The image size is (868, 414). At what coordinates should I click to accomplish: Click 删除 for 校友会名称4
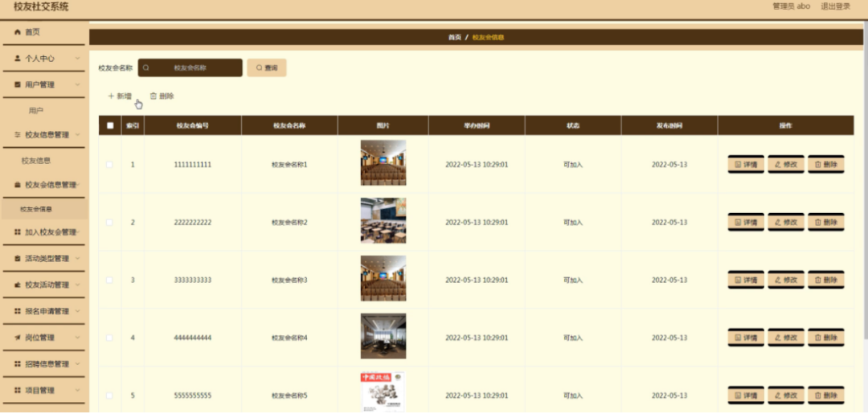(x=826, y=338)
